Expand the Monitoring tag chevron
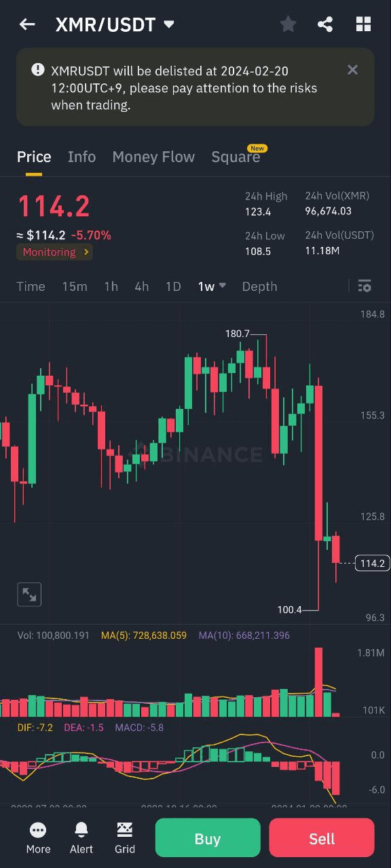The width and height of the screenshot is (391, 868). pos(86,252)
